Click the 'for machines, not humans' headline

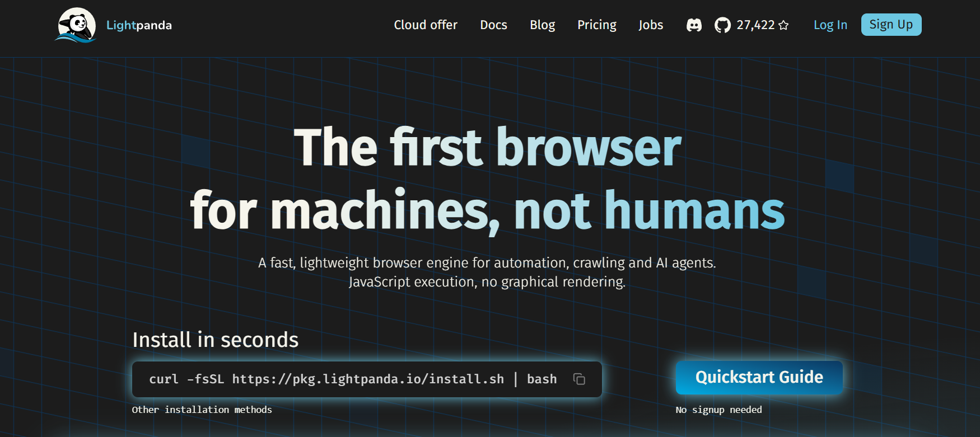click(488, 210)
